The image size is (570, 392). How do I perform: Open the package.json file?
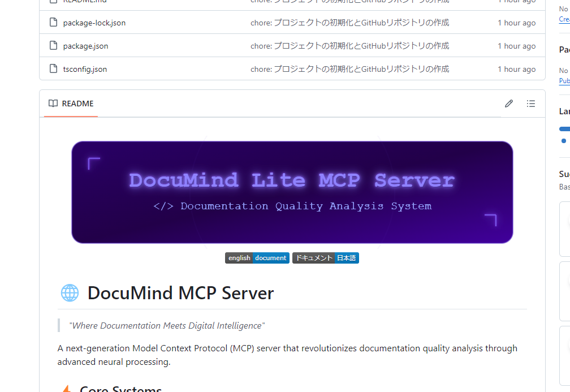point(85,46)
